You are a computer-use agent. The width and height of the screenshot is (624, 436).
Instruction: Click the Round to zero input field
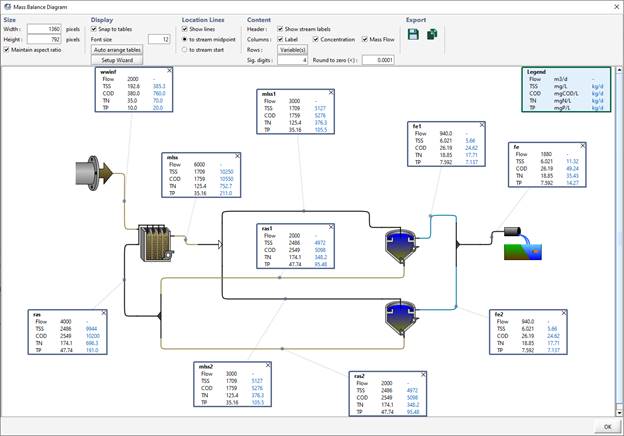tap(378, 60)
